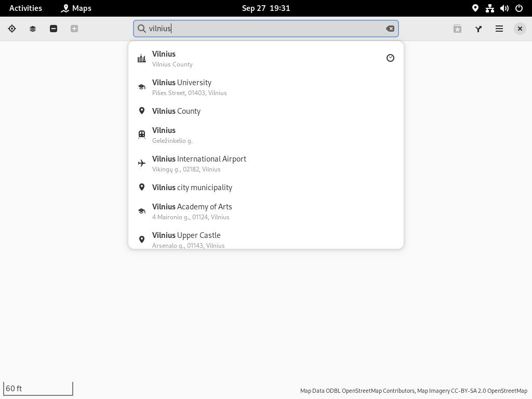532x399 pixels.
Task: Select Vilnius city municipality result
Action: point(266,187)
